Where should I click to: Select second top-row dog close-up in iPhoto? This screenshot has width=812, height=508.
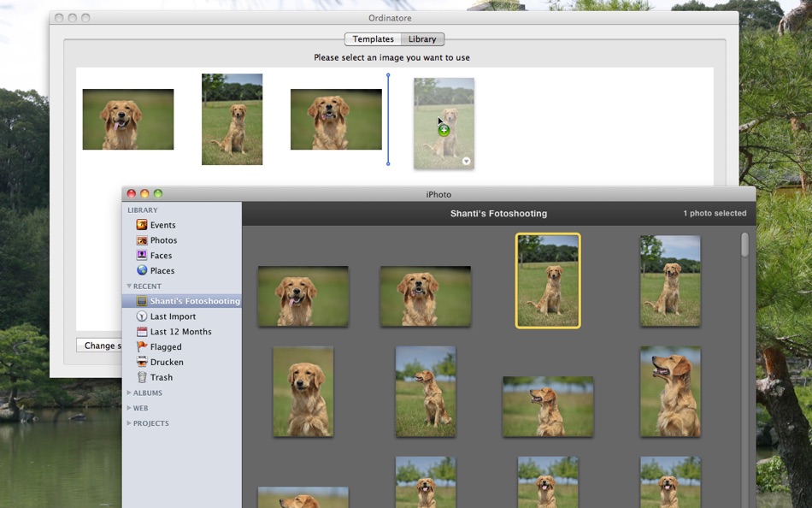tap(425, 296)
